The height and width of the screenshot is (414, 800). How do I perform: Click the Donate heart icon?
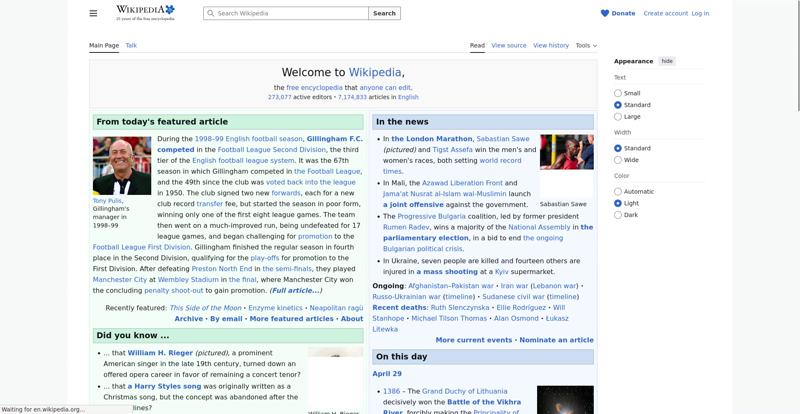(605, 13)
